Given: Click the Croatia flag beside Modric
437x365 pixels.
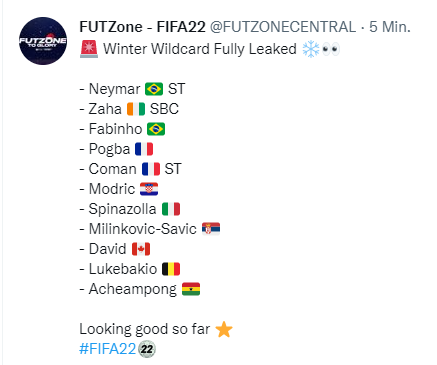Looking at the screenshot, I should click(149, 189).
